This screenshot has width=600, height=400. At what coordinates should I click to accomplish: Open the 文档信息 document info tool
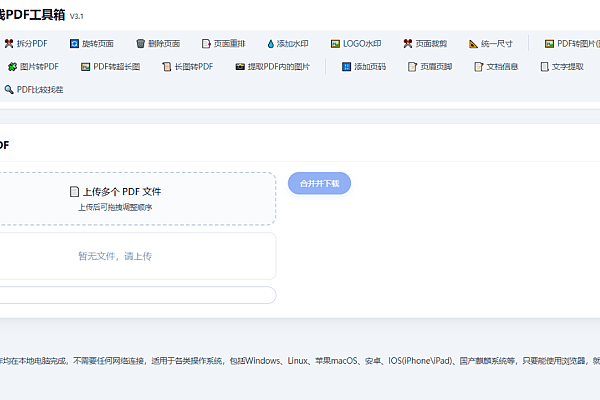pos(496,67)
